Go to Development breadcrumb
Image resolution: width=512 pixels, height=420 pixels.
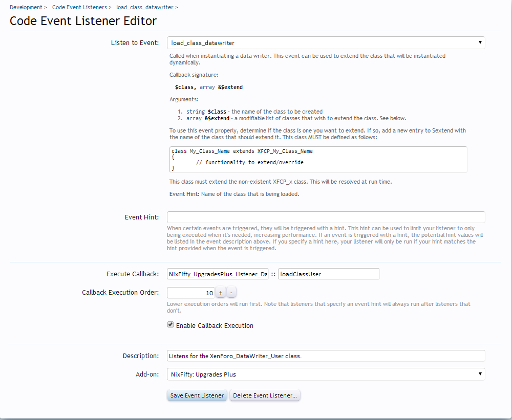(x=26, y=7)
